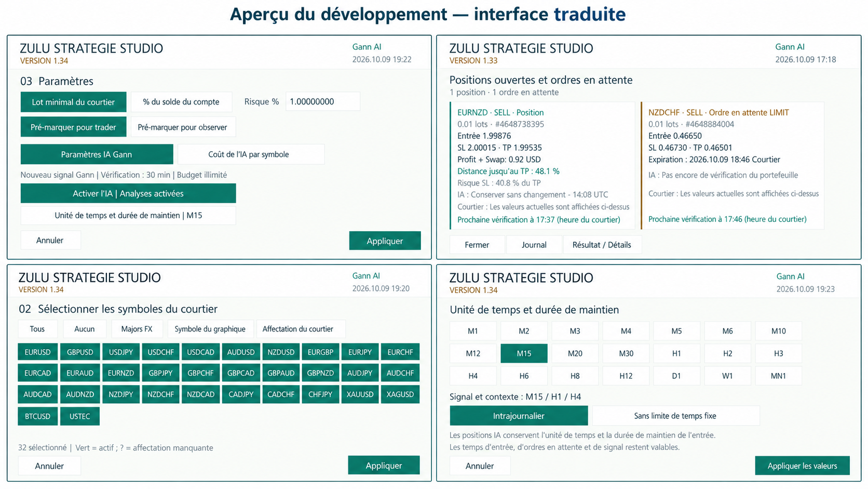The image size is (868, 489).
Task: Click Annuler in the 03 Paramètres panel
Action: pos(50,240)
